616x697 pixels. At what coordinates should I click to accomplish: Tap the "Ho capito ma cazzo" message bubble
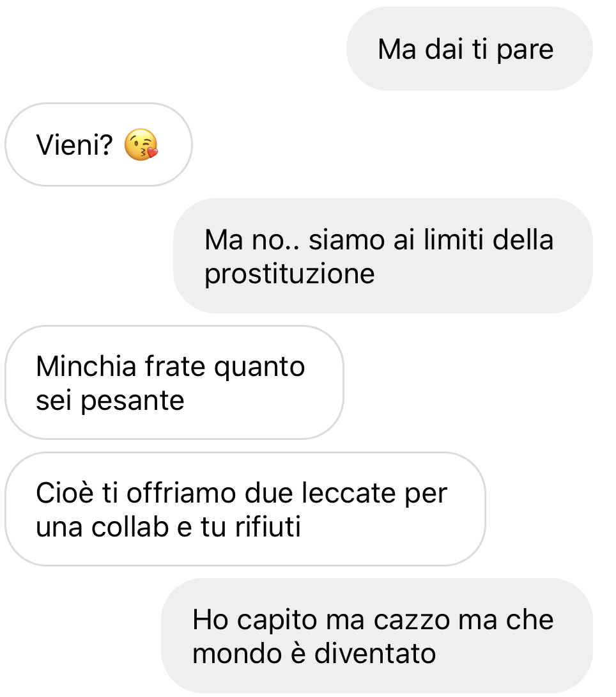[377, 636]
